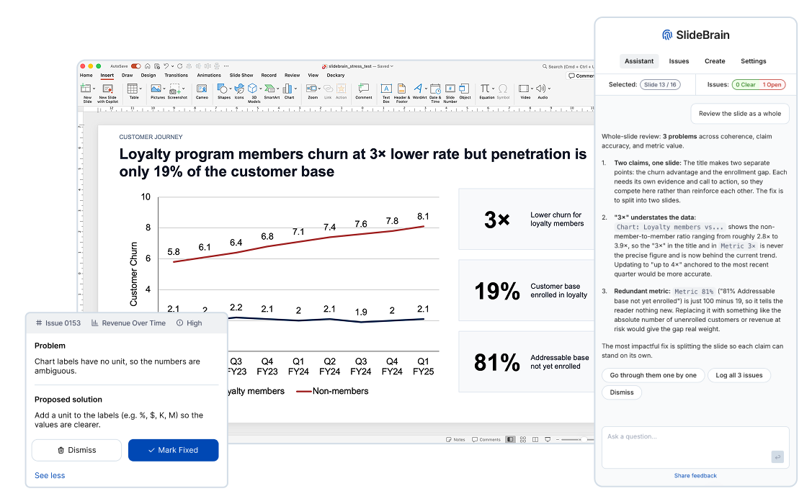Screen dimensions: 812x504
Task: Switch to SlideBrain Create tab
Action: (715, 61)
